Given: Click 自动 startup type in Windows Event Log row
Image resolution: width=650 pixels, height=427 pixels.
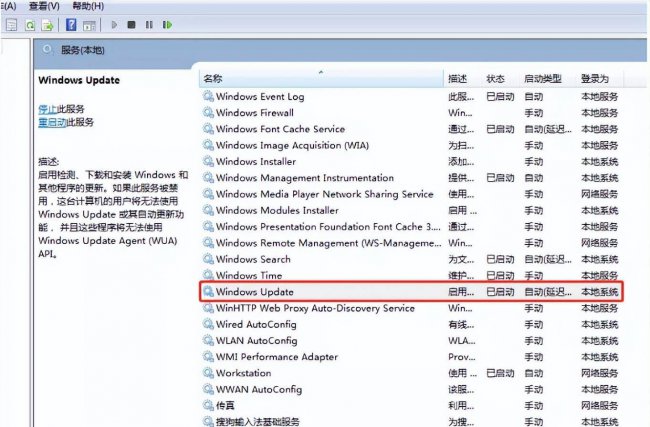Looking at the screenshot, I should pos(534,97).
